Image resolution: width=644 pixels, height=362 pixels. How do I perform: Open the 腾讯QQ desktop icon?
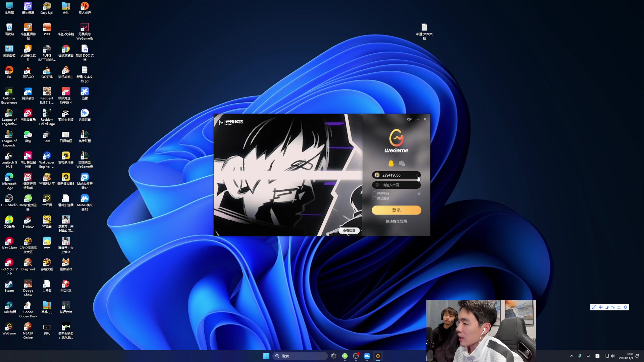point(28,72)
